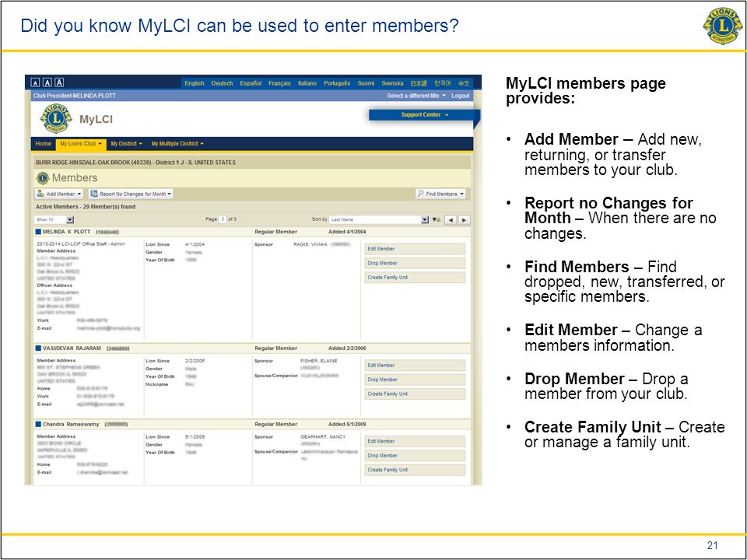Click the Lions Clubs logo on slide corner
This screenshot has height=560, width=747.
(722, 25)
